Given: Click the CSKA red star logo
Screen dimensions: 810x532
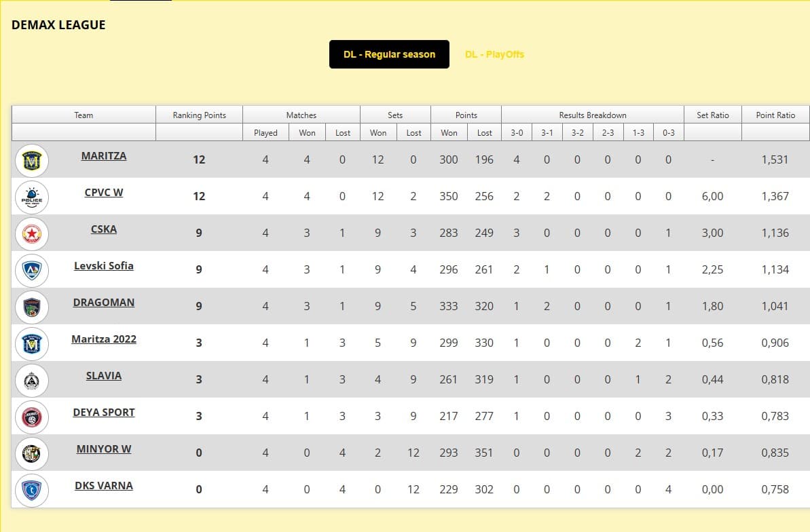Looking at the screenshot, I should pyautogui.click(x=32, y=233).
